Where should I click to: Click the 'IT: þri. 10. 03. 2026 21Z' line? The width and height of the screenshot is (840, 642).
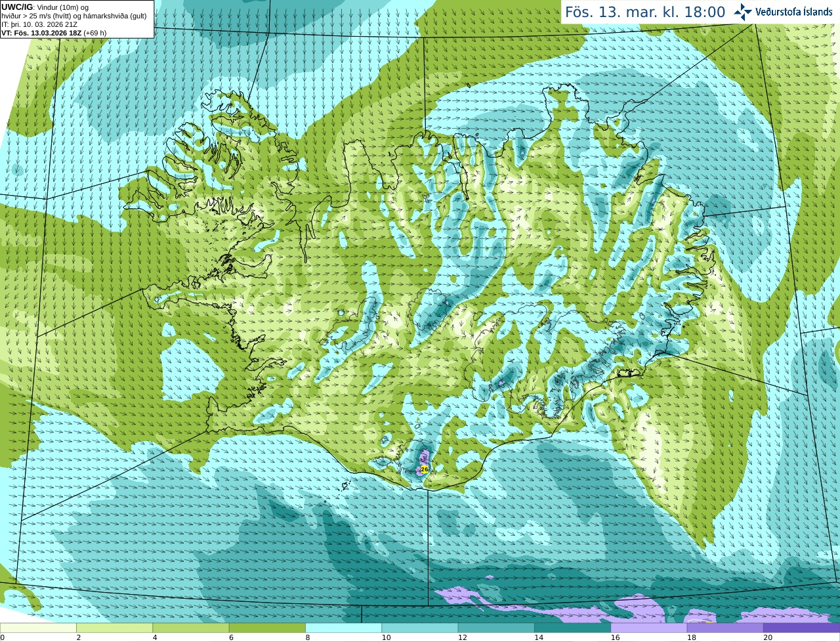coord(39,24)
